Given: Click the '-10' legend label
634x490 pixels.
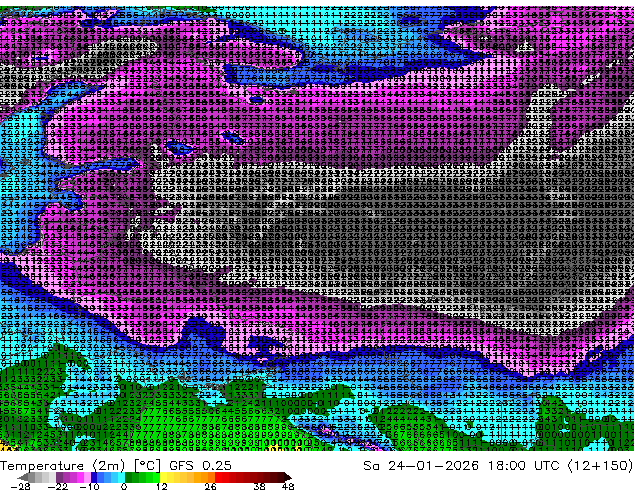Looking at the screenshot, I should [x=90, y=486].
